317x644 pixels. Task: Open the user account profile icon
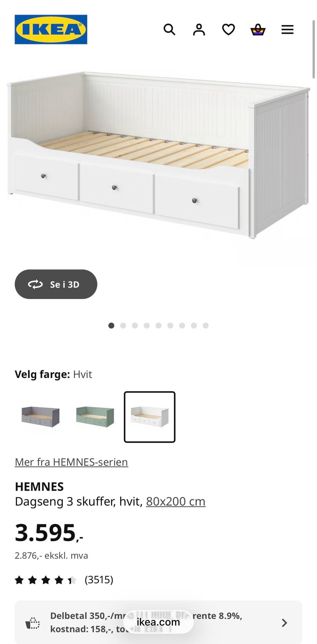pos(199,29)
